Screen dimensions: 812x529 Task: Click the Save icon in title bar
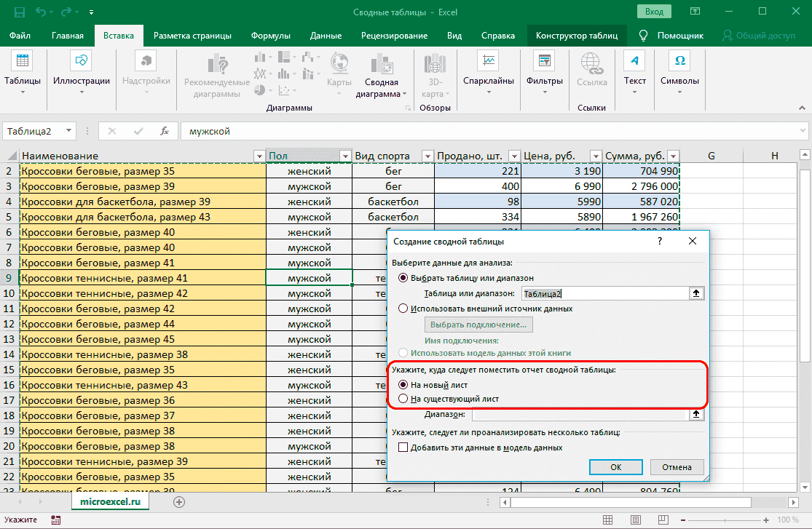19,12
